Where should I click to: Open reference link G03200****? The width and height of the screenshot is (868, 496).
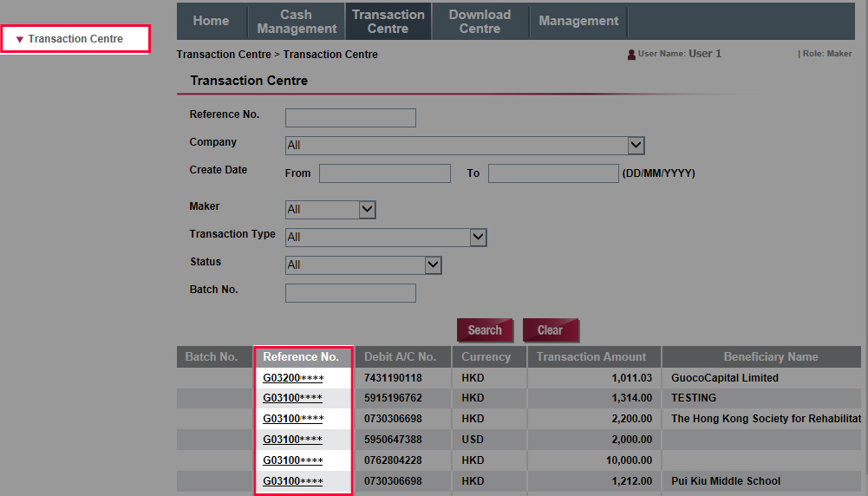(293, 378)
